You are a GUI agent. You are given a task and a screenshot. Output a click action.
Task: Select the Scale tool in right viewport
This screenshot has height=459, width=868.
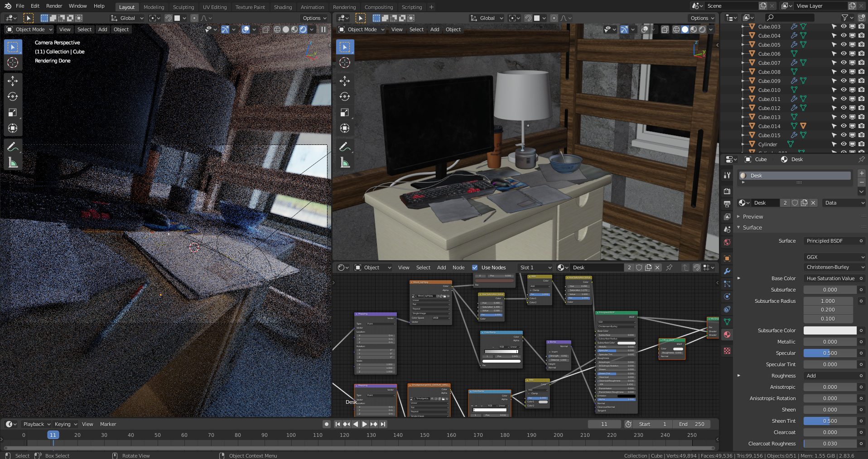pyautogui.click(x=345, y=113)
